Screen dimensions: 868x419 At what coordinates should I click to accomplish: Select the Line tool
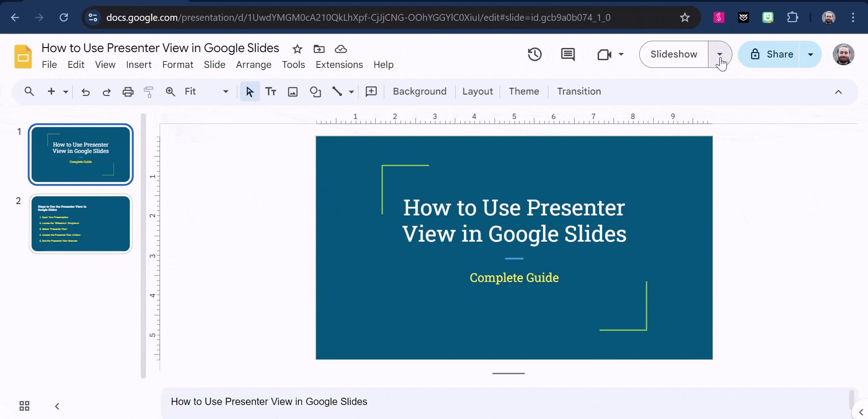tap(338, 91)
